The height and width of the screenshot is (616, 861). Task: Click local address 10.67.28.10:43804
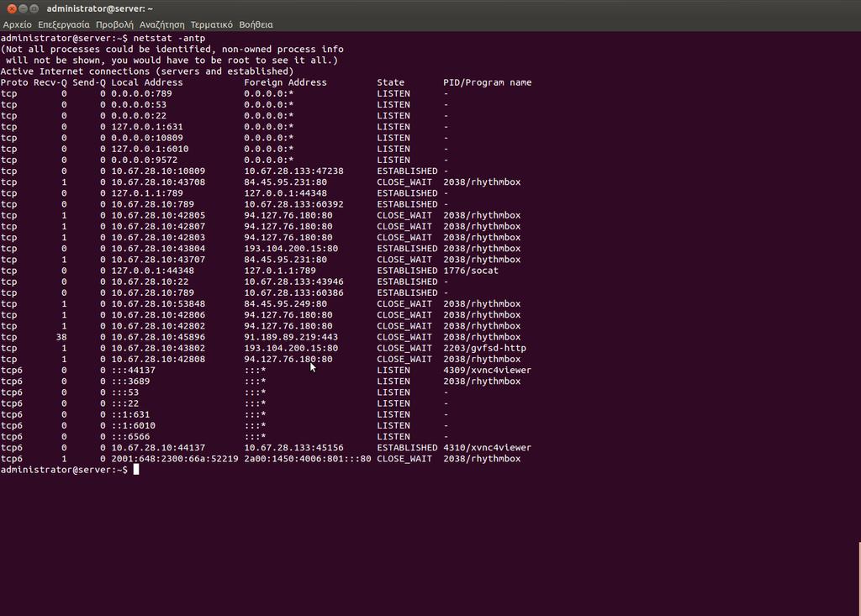pos(157,249)
